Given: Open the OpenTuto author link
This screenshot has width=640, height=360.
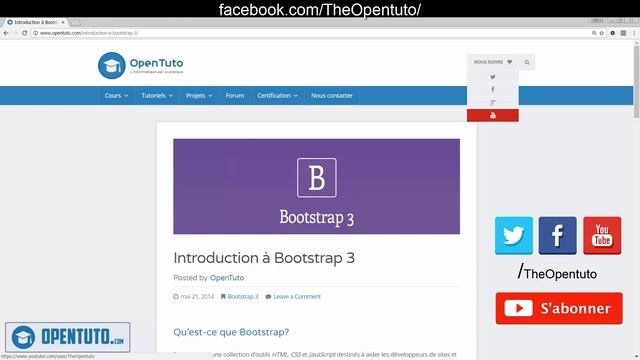Looking at the screenshot, I should point(227,278).
